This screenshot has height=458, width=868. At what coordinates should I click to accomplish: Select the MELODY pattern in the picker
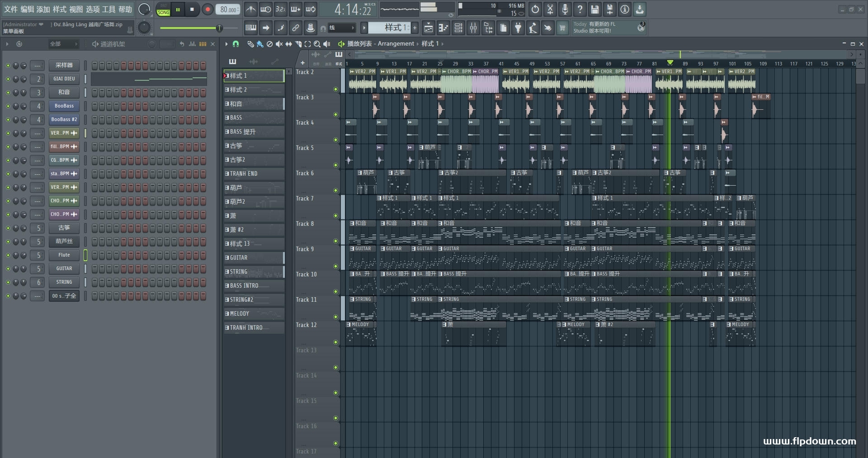point(254,313)
